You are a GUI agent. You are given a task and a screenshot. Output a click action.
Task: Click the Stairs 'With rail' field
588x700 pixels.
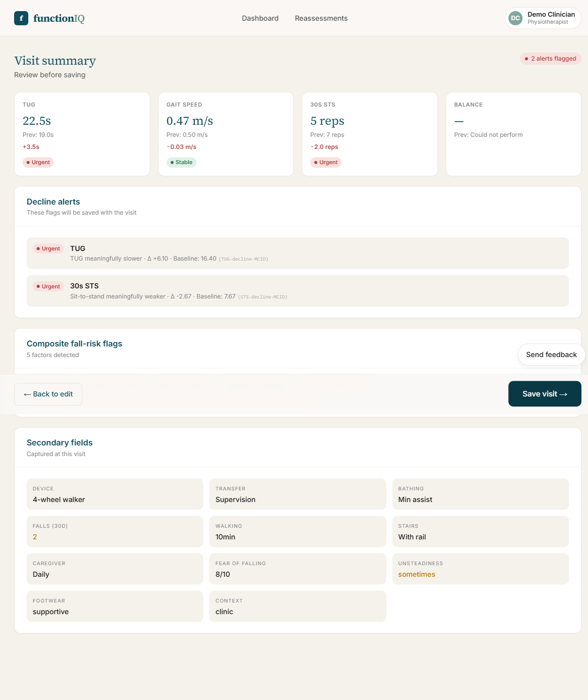coord(480,531)
